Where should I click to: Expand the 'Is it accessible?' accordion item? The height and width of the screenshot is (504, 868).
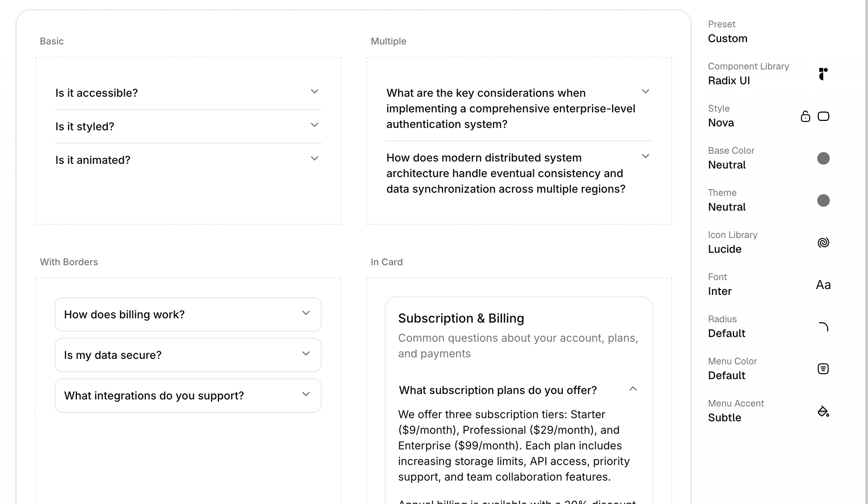[188, 93]
